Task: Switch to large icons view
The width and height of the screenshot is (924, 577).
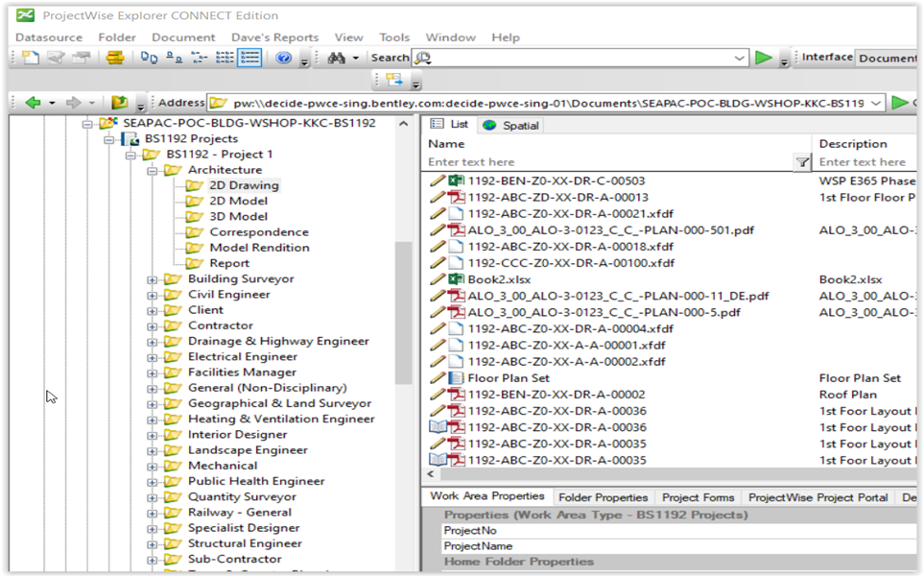Action: click(x=149, y=58)
